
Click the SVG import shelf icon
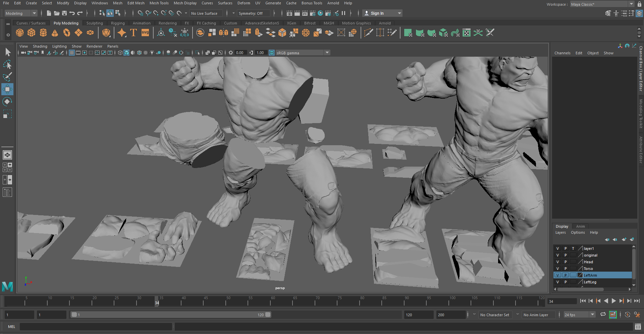pos(145,33)
